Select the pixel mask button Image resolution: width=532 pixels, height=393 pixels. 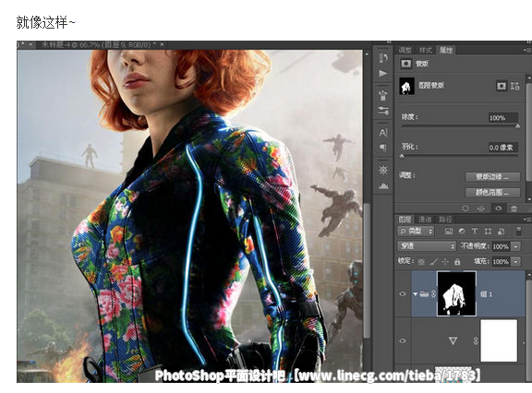[x=502, y=86]
